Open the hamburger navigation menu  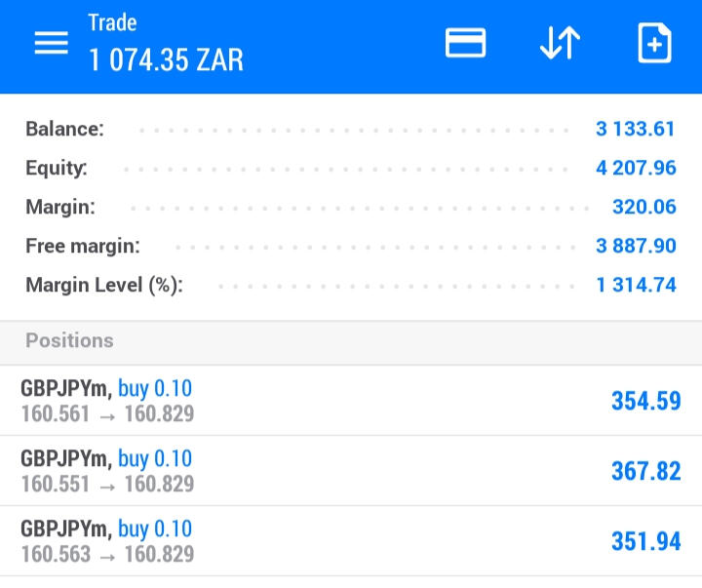click(x=51, y=44)
